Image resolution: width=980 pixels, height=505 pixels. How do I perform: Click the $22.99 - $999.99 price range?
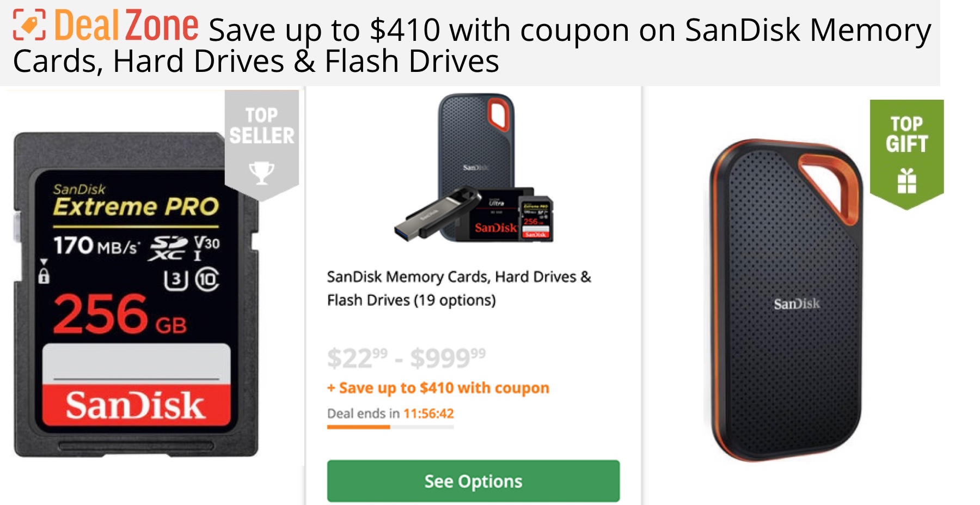tap(406, 358)
